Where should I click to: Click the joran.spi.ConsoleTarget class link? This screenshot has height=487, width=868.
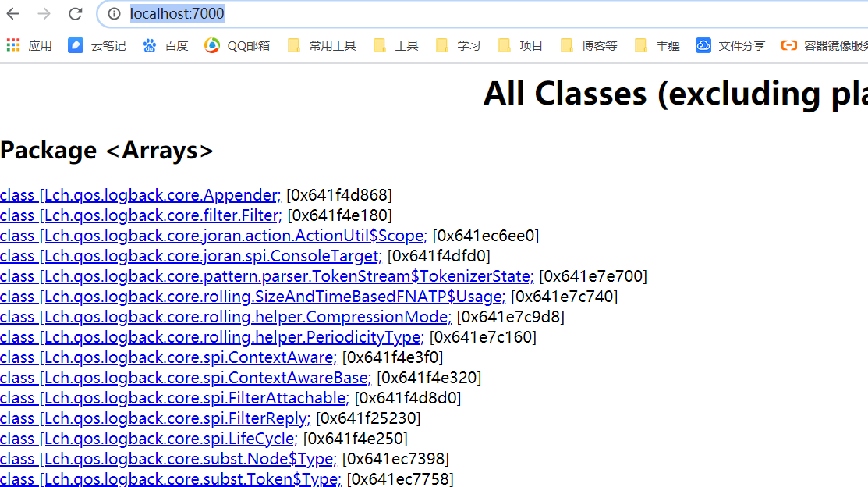158,255
